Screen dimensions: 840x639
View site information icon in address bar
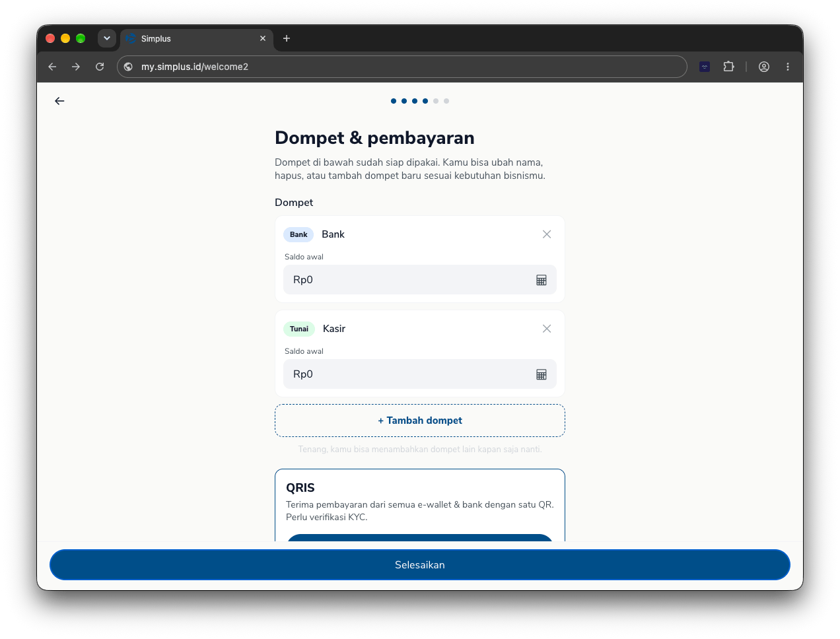point(129,67)
